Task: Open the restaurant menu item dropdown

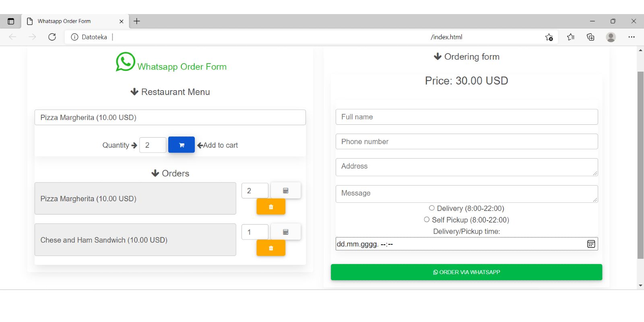Action: (x=170, y=118)
